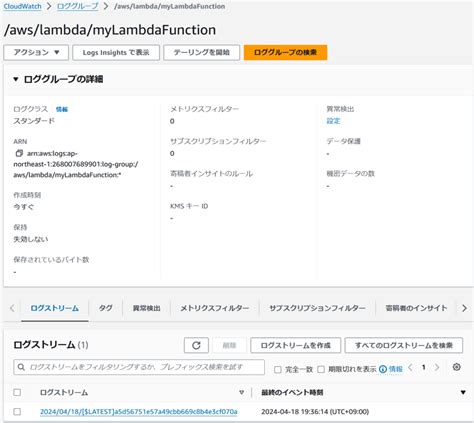The image size is (474, 423).
Task: Click the ログストリーム (1) section heading
Action: 51,345
